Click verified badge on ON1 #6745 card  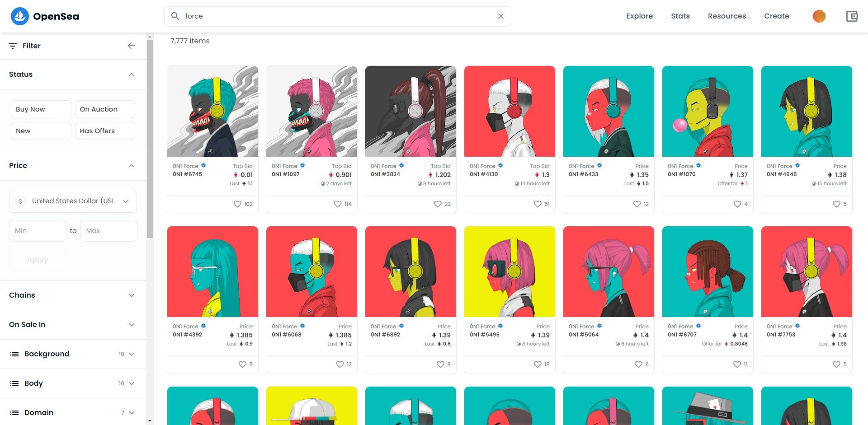[203, 165]
